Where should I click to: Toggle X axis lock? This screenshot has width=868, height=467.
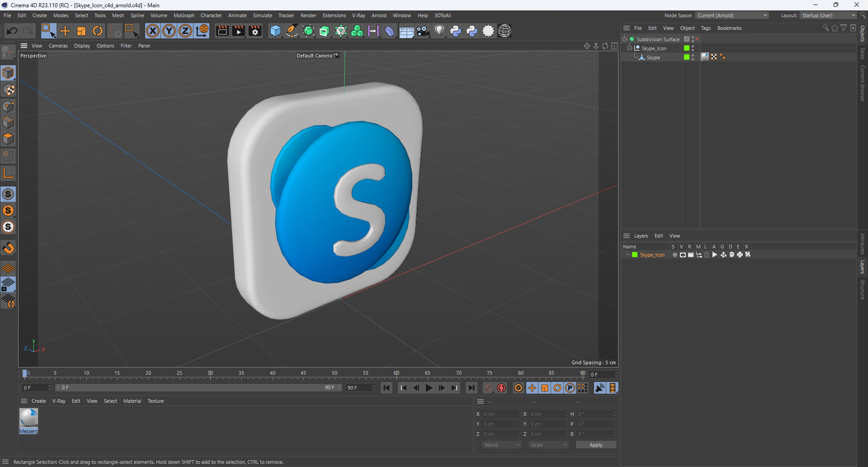pos(153,31)
